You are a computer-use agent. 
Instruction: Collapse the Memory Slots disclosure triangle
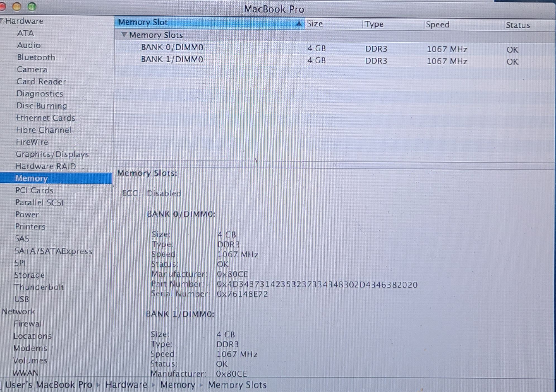tap(124, 35)
